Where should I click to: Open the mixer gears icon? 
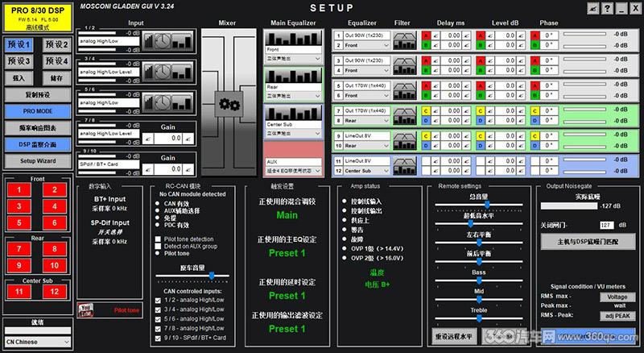tap(229, 104)
